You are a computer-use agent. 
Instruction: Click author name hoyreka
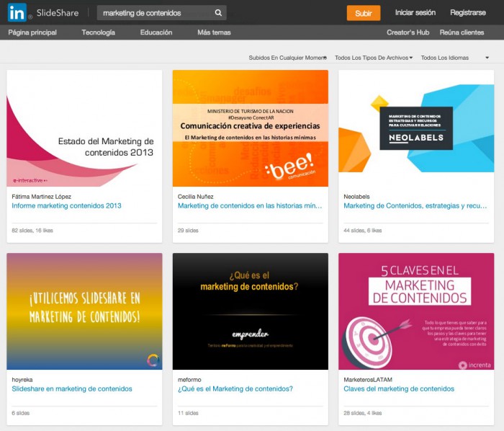(22, 380)
